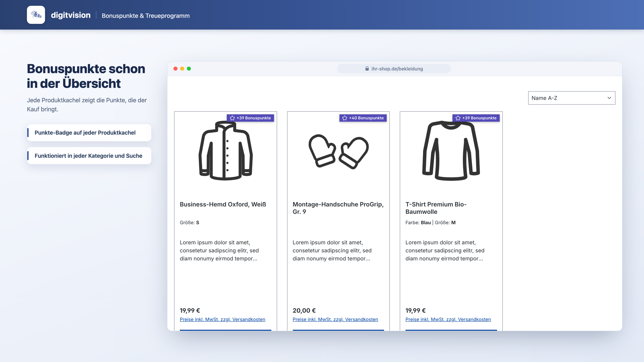Click the star icon in T-Shirt badge
Image resolution: width=644 pixels, height=362 pixels.
click(458, 118)
